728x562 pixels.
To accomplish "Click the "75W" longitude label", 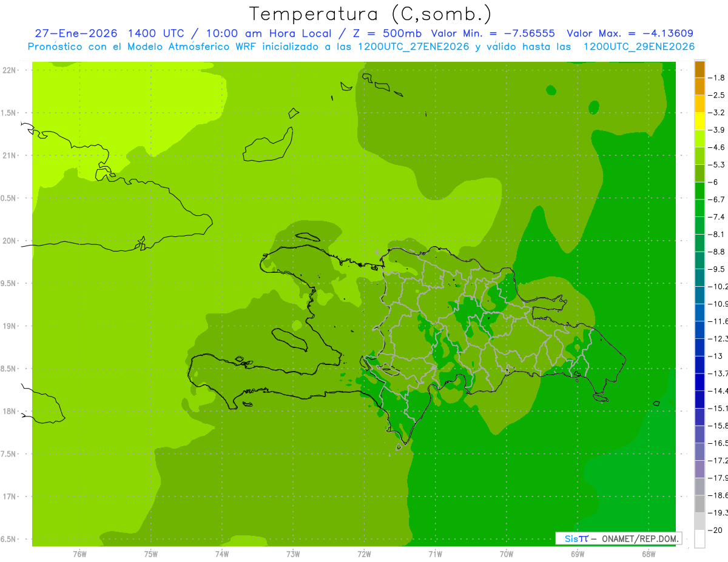I will pyautogui.click(x=150, y=554).
